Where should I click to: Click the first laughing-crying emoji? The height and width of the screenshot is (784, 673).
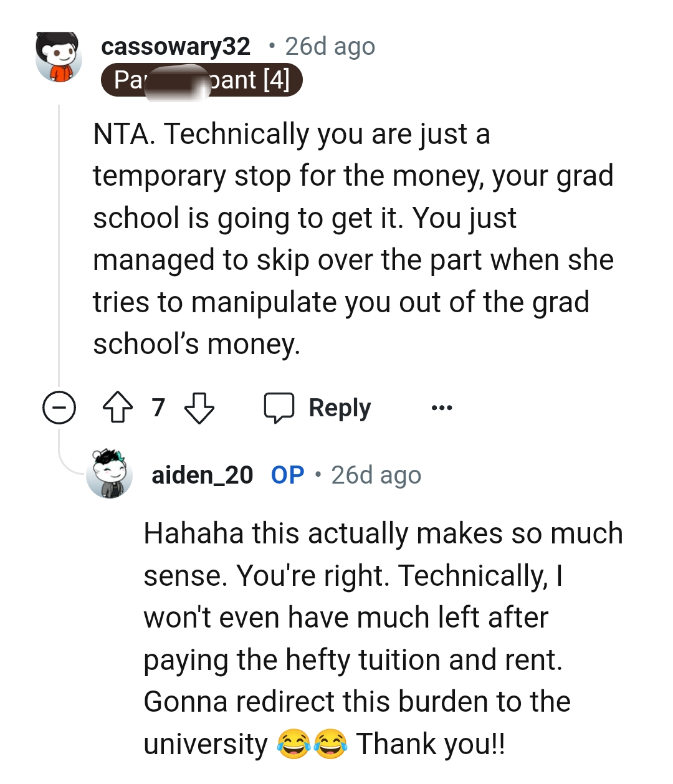[x=294, y=744]
